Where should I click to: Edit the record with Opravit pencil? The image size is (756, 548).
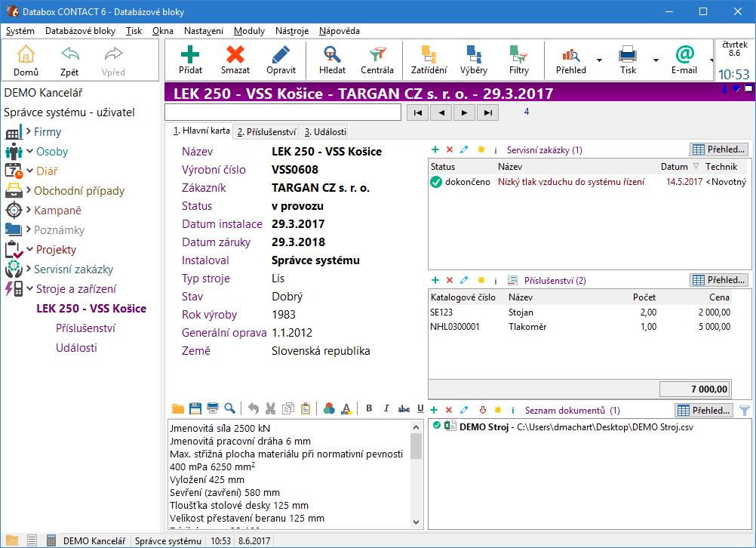coord(281,60)
